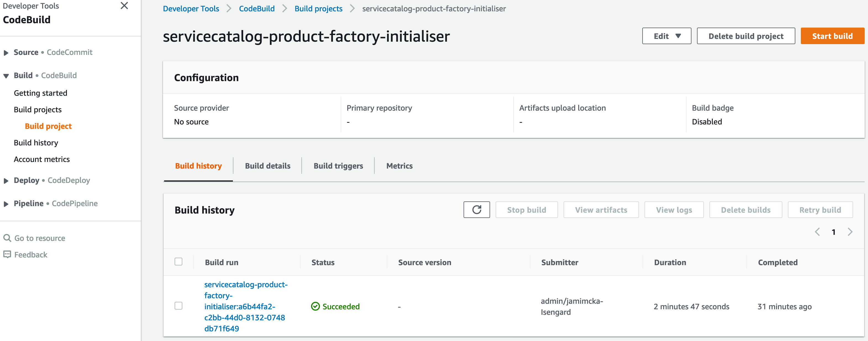
Task: Click the Status column header
Action: click(x=323, y=262)
